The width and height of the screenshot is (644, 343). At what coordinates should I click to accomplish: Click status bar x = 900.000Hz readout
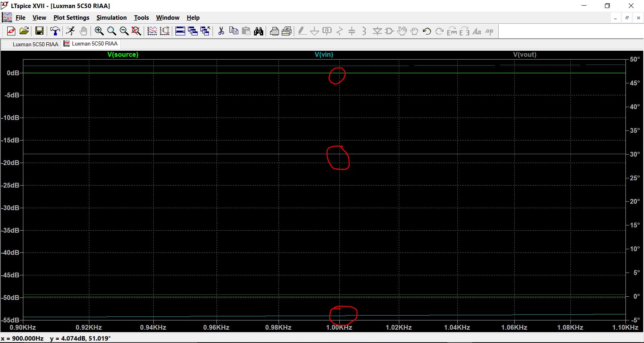(x=22, y=338)
